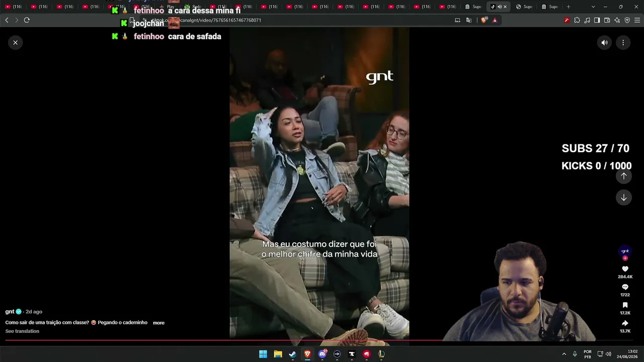This screenshot has width=644, height=362.
Task: Open the media control music-note icon
Action: pyautogui.click(x=587, y=20)
